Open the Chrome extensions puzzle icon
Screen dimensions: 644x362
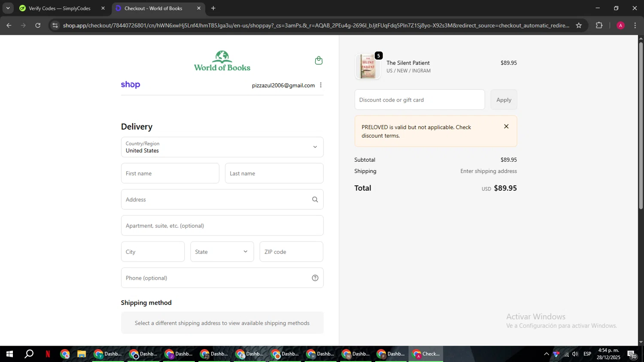599,25
